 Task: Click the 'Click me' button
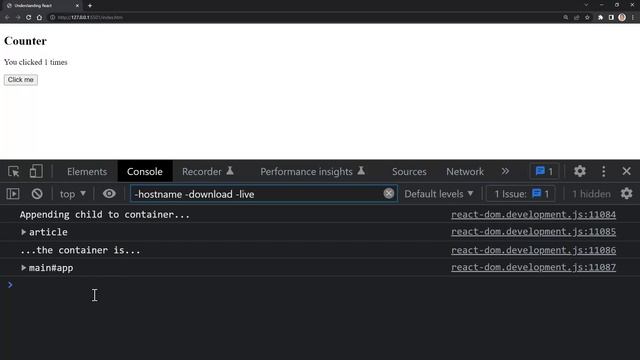tap(21, 80)
